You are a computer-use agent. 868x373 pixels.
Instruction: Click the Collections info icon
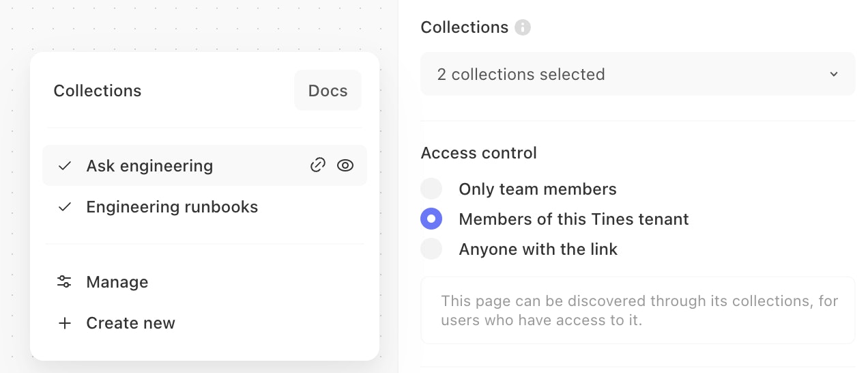pyautogui.click(x=523, y=27)
